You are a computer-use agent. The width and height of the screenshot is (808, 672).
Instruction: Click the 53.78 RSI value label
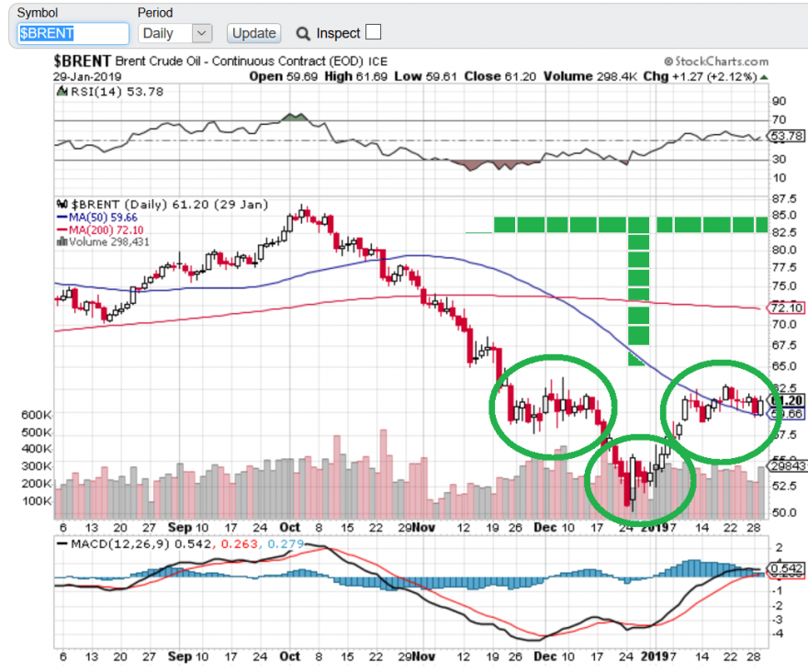(787, 136)
